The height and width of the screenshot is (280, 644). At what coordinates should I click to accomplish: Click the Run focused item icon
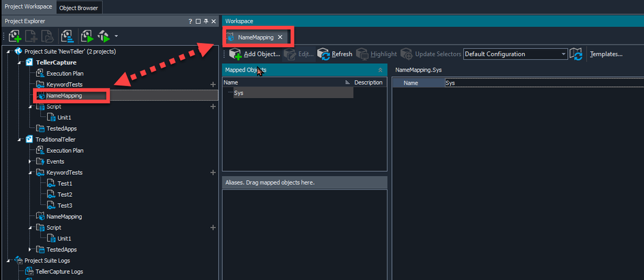point(104,36)
